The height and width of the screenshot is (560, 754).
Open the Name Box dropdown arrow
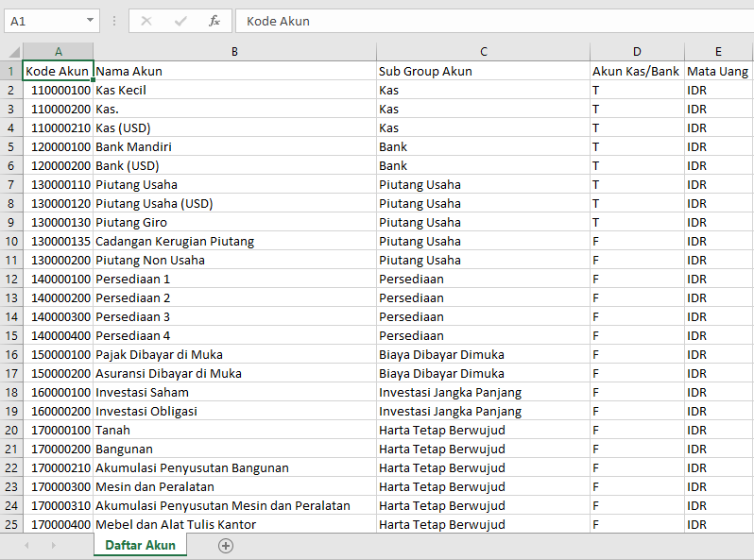[x=90, y=21]
